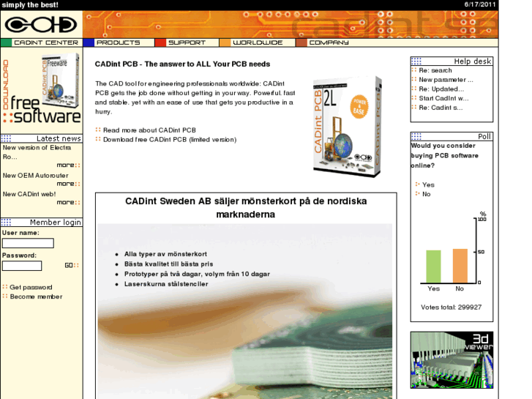Focus the Password input field

pyautogui.click(x=22, y=266)
